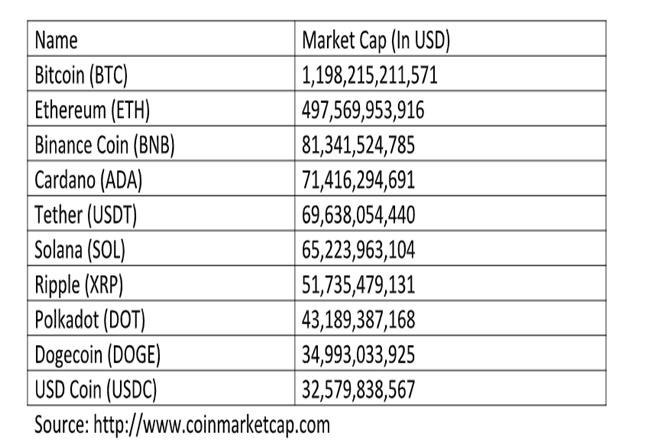Screen dimensions: 660x440
Task: Click the value 32,579,838,567
Action: coord(358,388)
